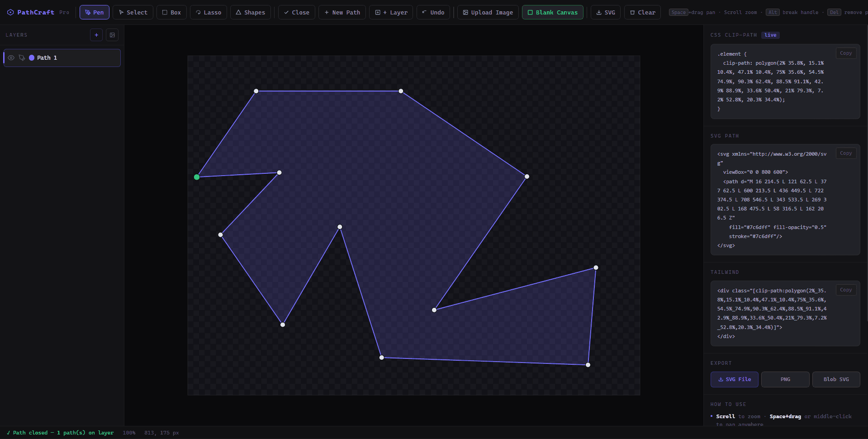Export as PNG
868x439 pixels.
pos(785,379)
